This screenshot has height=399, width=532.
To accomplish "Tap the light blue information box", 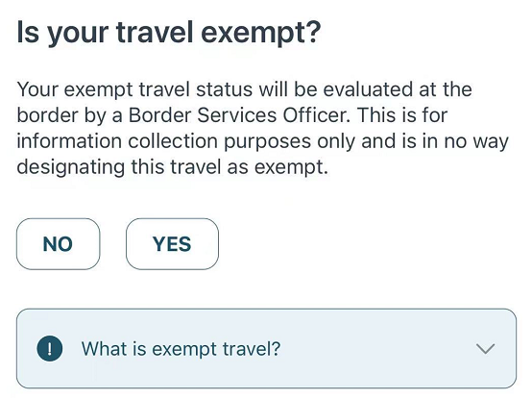I will (x=266, y=348).
